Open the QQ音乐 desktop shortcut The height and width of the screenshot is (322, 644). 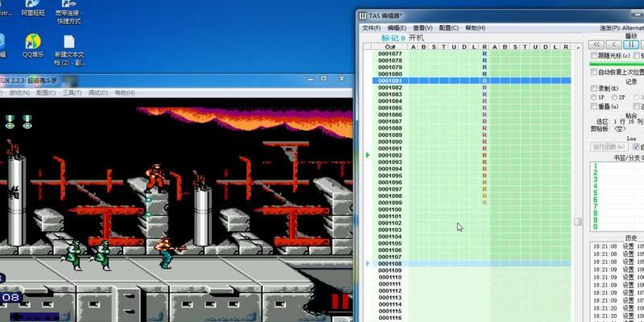tap(33, 45)
